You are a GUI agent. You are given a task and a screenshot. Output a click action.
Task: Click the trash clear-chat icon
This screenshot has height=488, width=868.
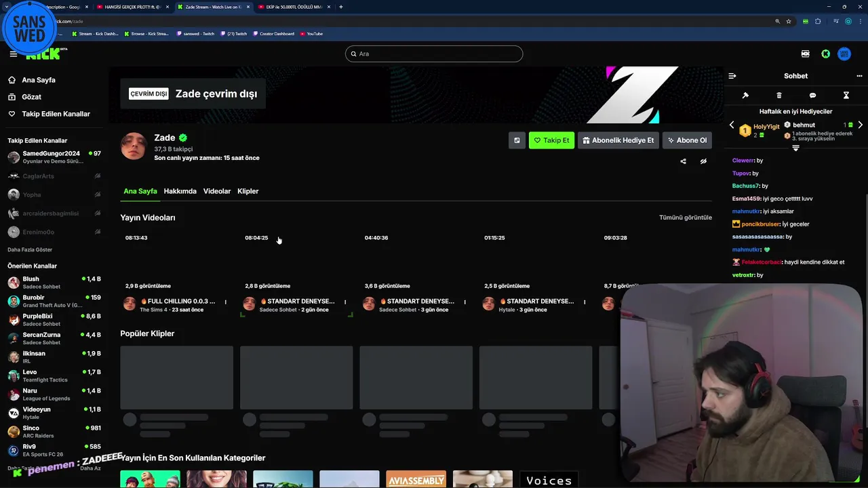point(779,96)
